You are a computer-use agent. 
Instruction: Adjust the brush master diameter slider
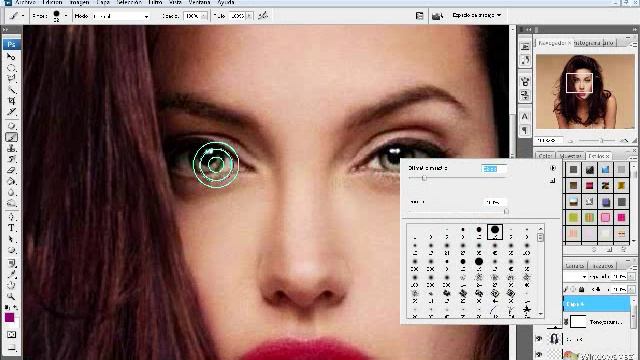[424, 178]
